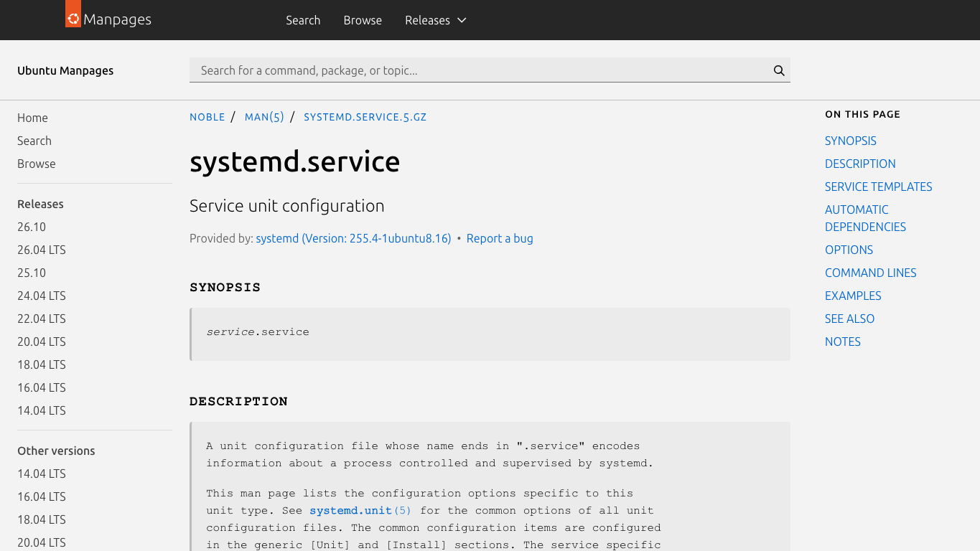Open Browse in left sidebar
980x551 pixels.
pyautogui.click(x=37, y=164)
